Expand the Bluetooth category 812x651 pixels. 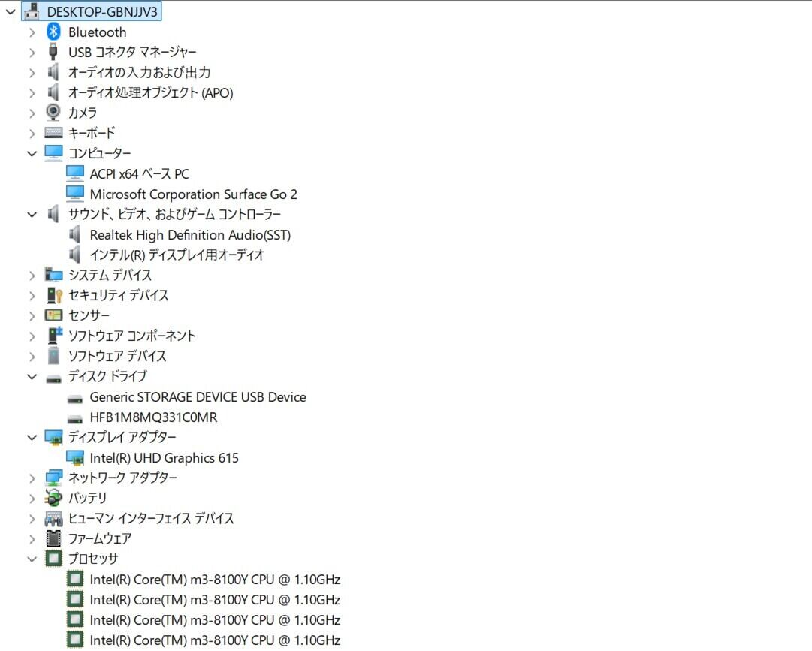point(32,32)
